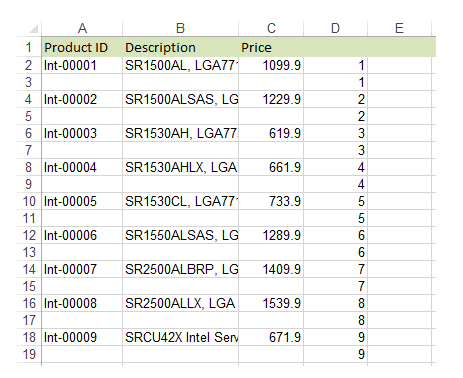Screen dimensions: 463x378
Task: Select column D header
Action: [x=335, y=28]
